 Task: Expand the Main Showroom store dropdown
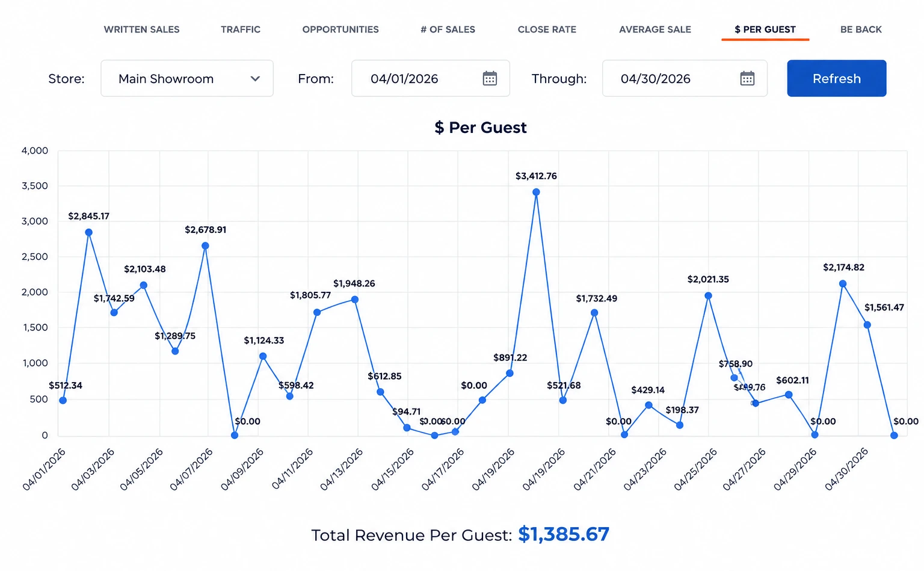[187, 78]
